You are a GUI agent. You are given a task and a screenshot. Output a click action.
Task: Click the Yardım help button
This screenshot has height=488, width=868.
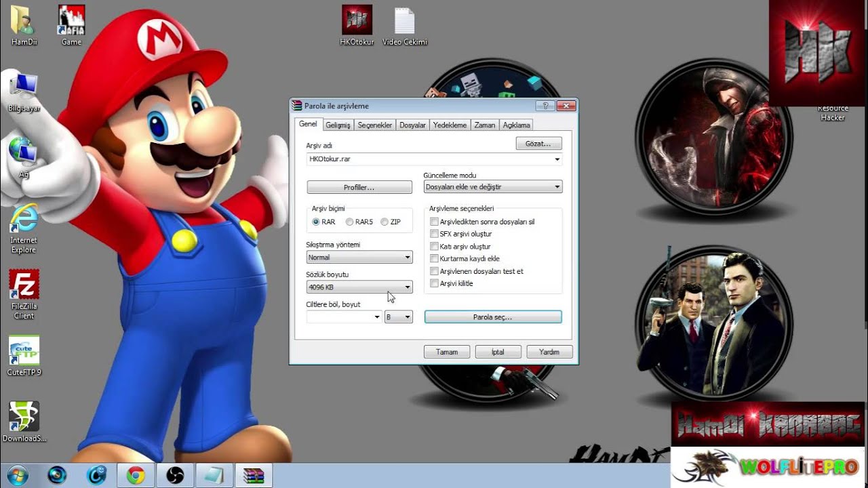[x=549, y=352]
